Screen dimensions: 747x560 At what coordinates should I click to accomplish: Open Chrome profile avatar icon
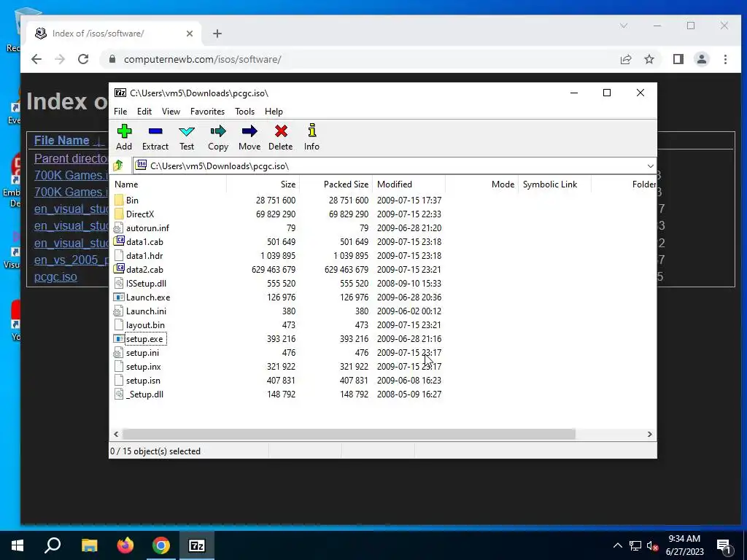(702, 60)
